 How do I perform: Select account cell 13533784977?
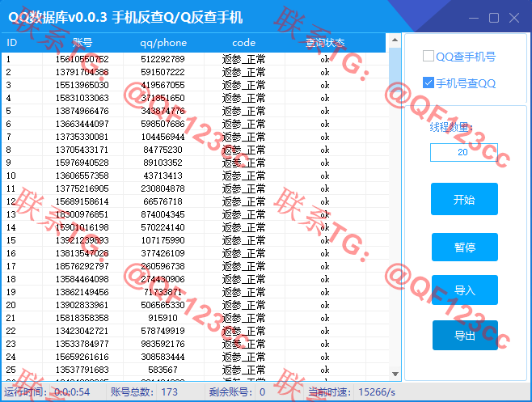(x=82, y=344)
